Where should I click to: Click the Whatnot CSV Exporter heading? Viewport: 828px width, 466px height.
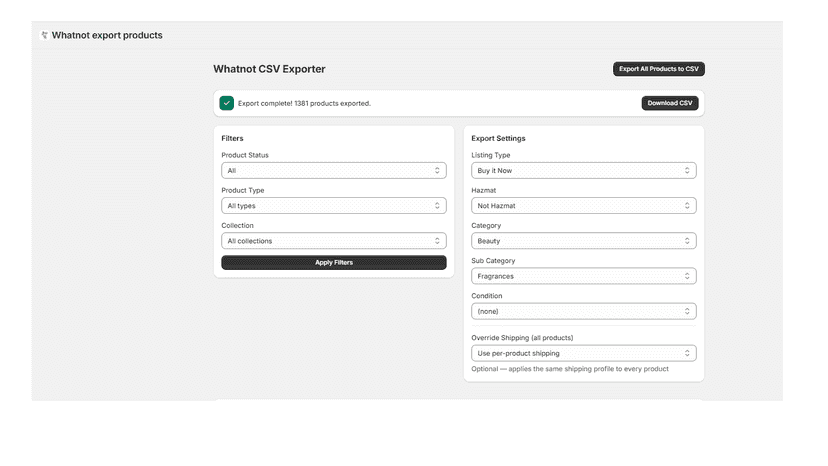tap(269, 69)
